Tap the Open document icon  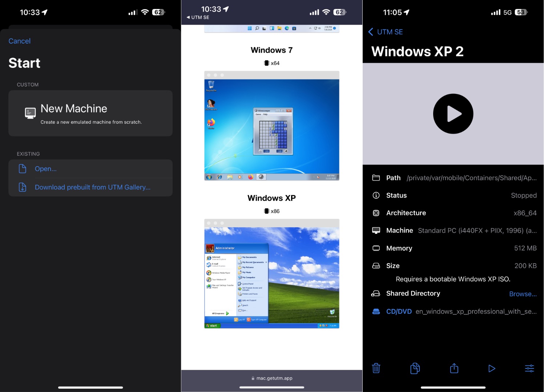23,169
